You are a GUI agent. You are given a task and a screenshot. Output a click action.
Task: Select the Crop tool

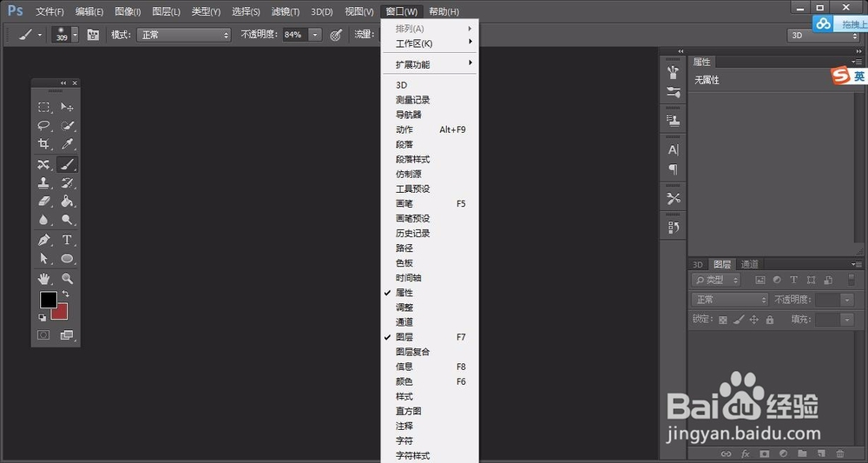[43, 144]
